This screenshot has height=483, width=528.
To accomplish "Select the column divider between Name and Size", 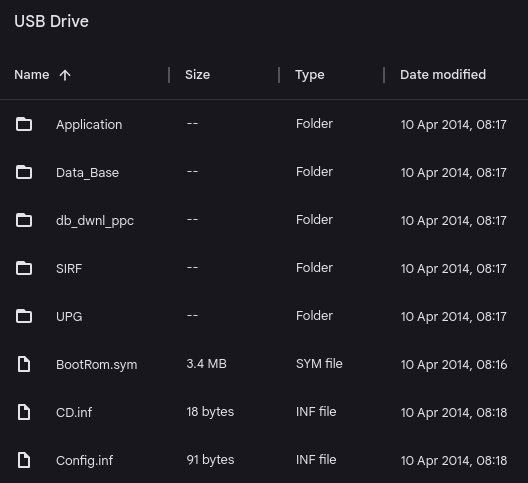I will tap(169, 75).
